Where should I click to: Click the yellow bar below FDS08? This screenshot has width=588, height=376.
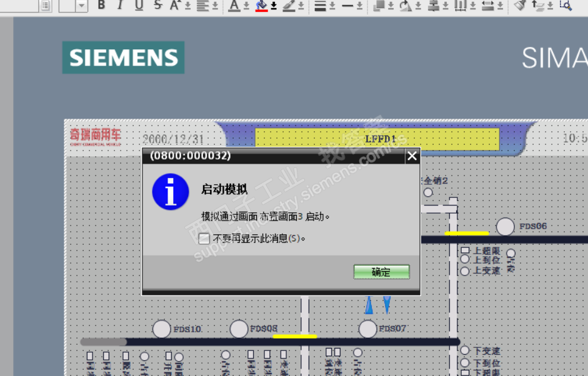(295, 337)
